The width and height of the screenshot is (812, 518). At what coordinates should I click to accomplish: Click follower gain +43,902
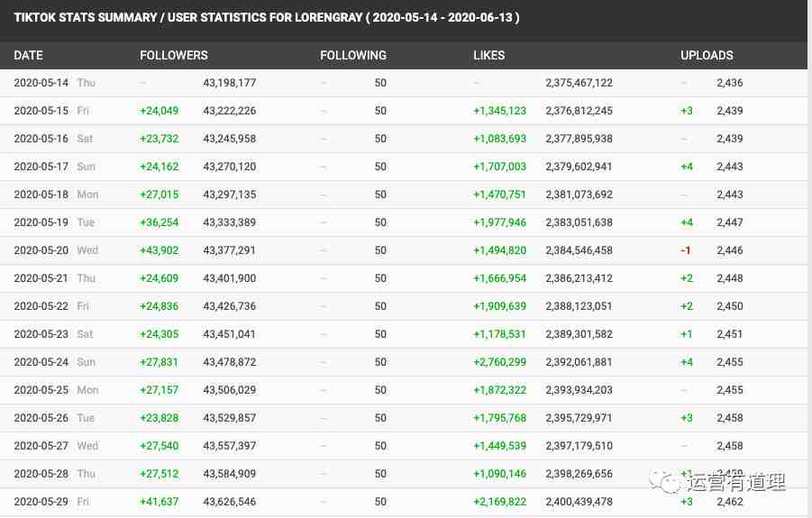click(159, 250)
